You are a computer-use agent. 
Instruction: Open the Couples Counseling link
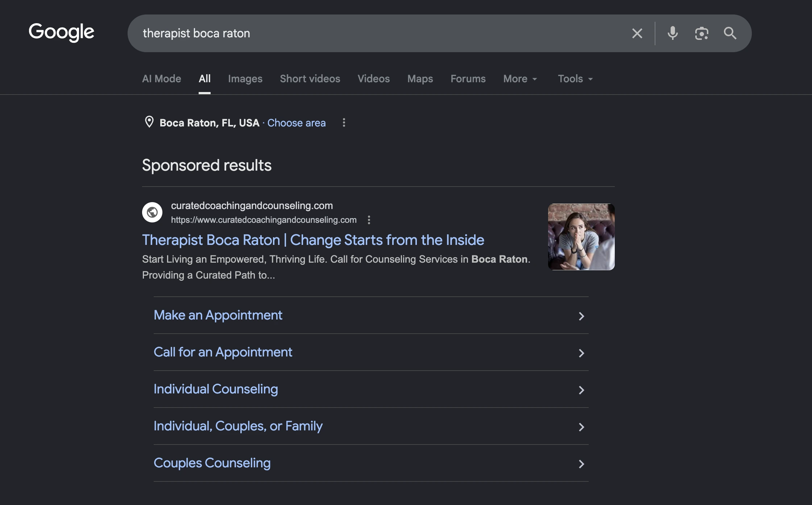click(x=212, y=463)
